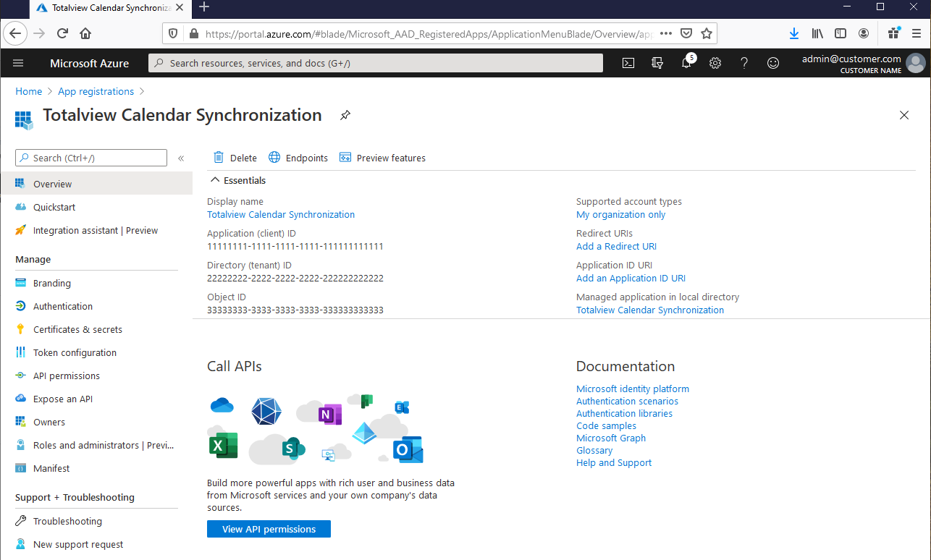
Task: Open Directory + subscription filter icon
Action: 657,63
